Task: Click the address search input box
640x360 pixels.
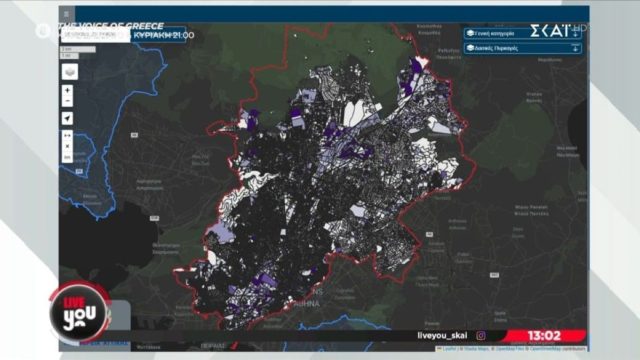Action: coord(96,36)
